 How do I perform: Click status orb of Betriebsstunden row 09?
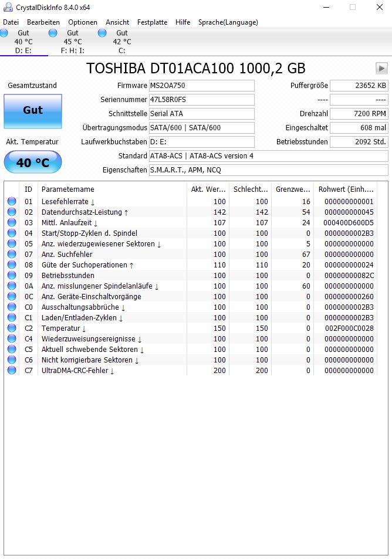click(12, 275)
